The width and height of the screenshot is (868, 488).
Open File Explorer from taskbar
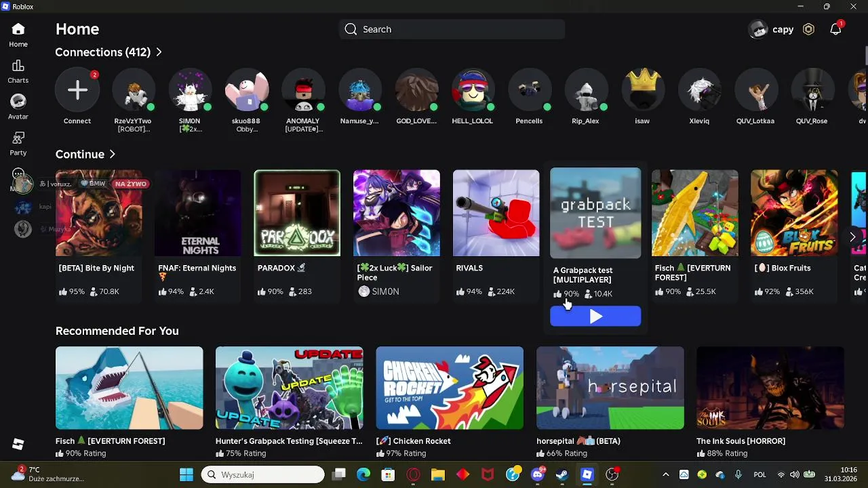(437, 474)
